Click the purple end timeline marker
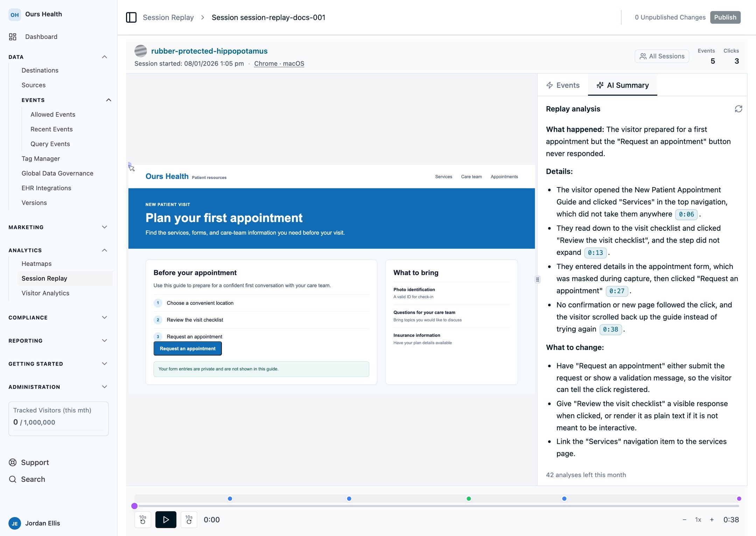 [x=739, y=499]
